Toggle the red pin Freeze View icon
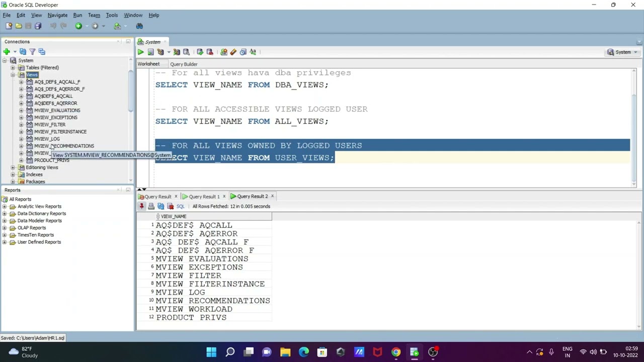644x362 pixels. (x=141, y=206)
